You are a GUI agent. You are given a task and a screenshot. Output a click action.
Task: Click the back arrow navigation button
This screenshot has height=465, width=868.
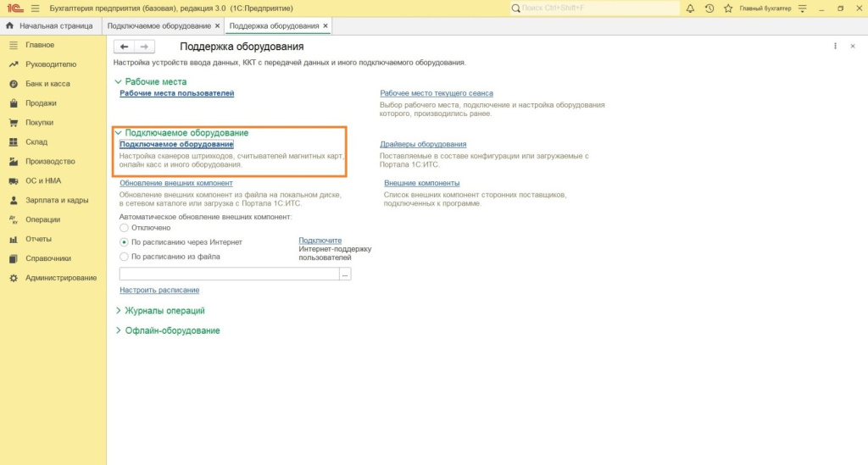coord(125,47)
